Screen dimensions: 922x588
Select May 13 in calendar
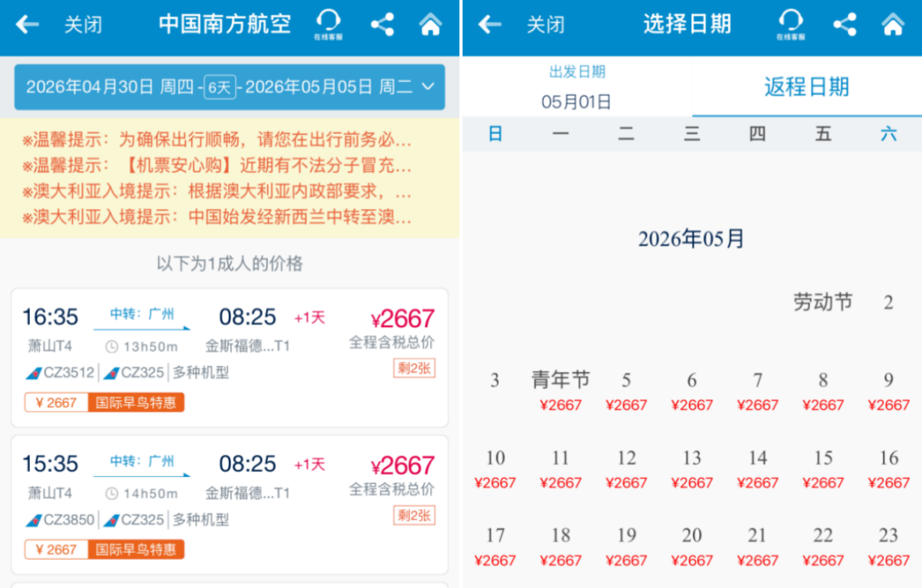pyautogui.click(x=692, y=469)
